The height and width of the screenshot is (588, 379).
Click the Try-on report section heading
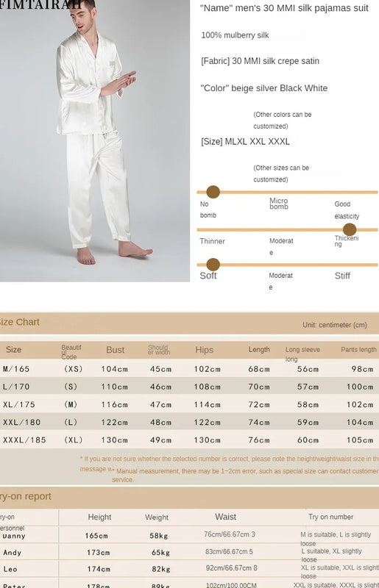pyautogui.click(x=26, y=496)
